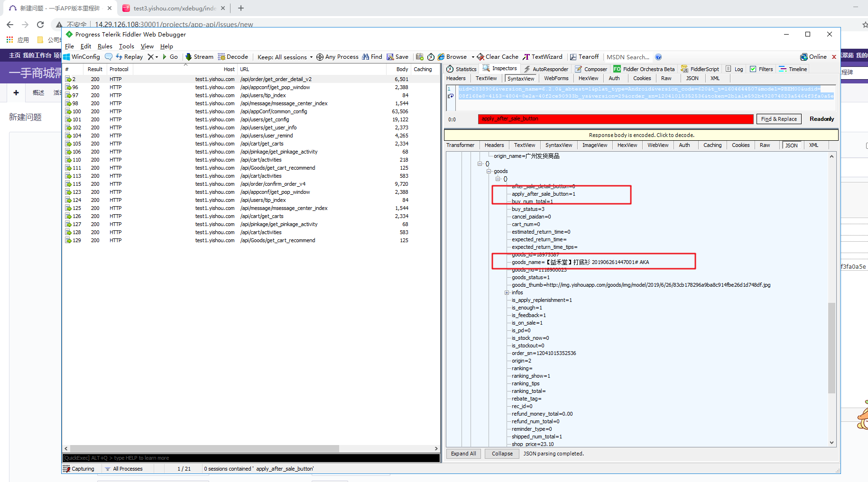
Task: Click the comment speech-bubble icon in toolbar
Action: (109, 57)
